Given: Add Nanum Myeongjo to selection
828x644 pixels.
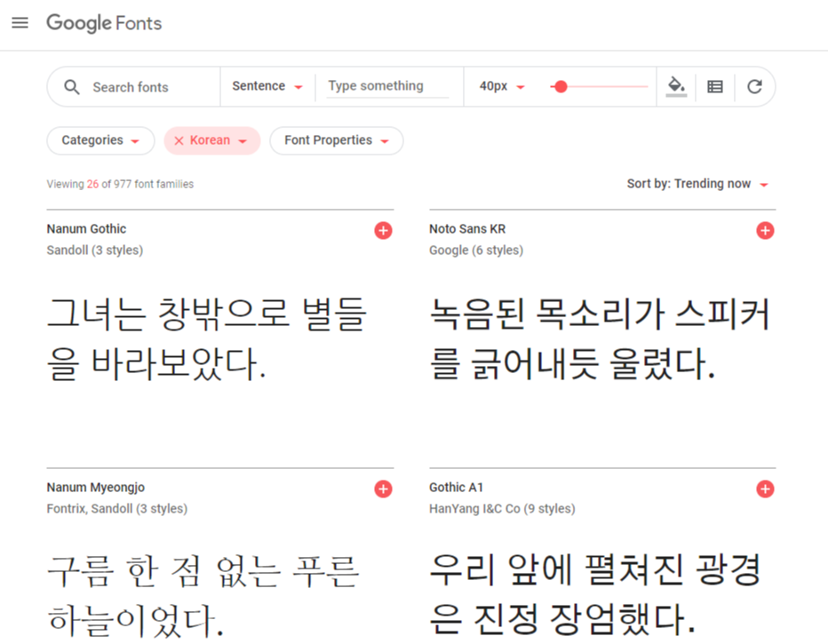Looking at the screenshot, I should pos(384,489).
